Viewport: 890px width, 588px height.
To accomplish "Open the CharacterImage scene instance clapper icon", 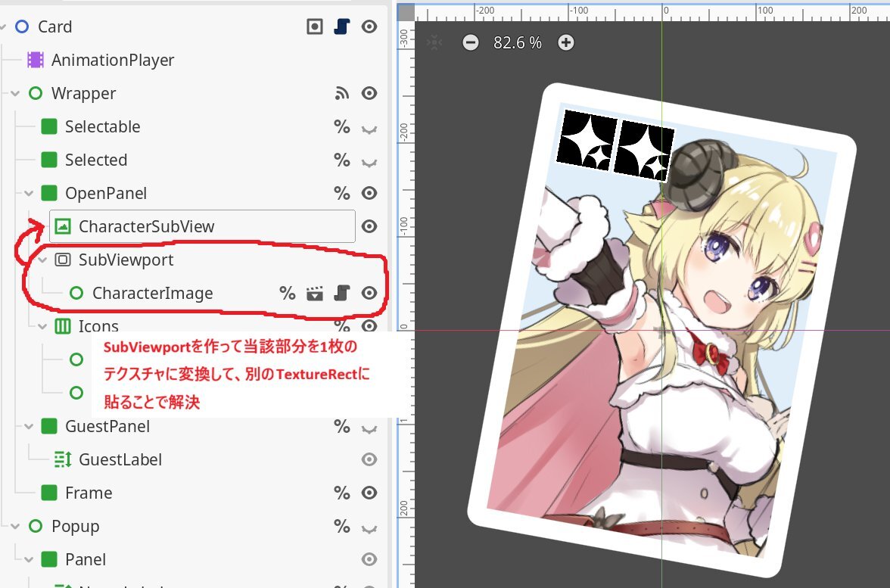I will pos(315,294).
